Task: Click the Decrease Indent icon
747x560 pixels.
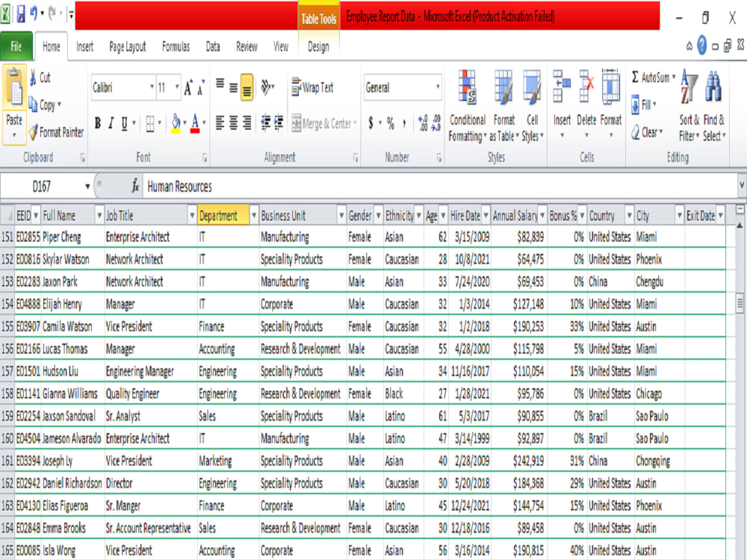Action: point(266,123)
